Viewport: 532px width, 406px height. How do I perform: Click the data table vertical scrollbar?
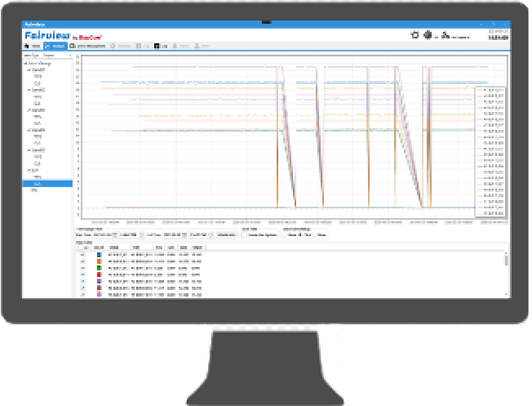(506, 274)
